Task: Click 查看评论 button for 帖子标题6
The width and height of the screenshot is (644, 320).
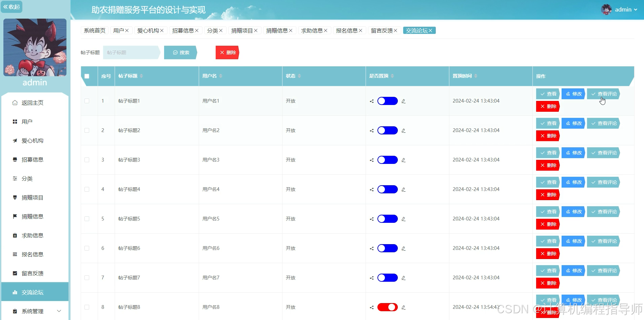Action: (604, 241)
